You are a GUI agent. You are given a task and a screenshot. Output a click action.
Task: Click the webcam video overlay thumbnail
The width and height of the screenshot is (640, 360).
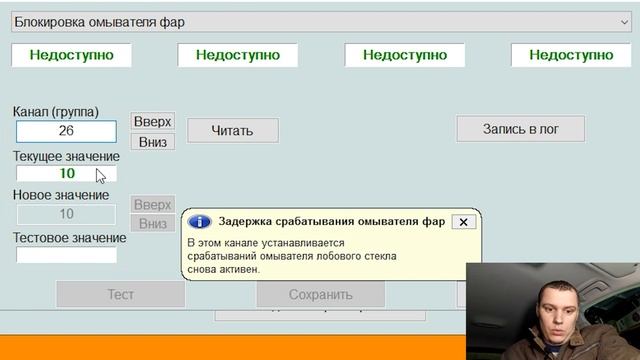(x=553, y=311)
